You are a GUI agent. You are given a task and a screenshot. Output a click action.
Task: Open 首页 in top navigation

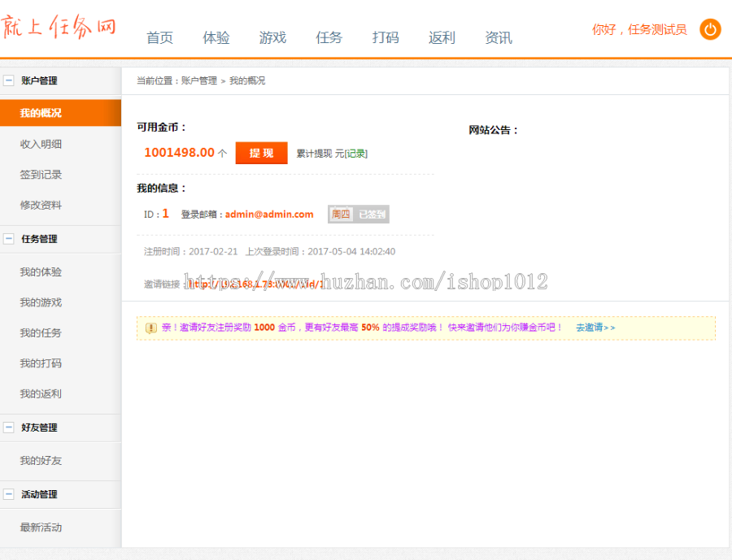[x=159, y=37]
